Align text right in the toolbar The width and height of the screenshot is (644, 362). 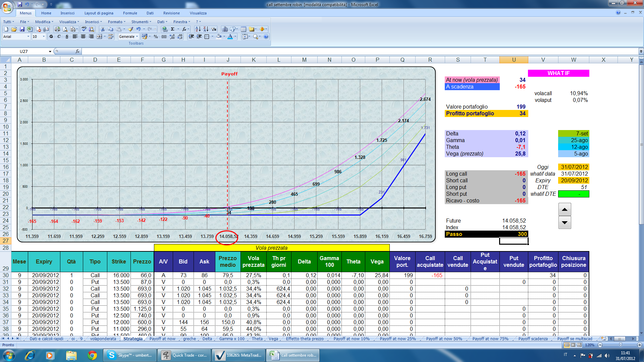click(x=91, y=37)
